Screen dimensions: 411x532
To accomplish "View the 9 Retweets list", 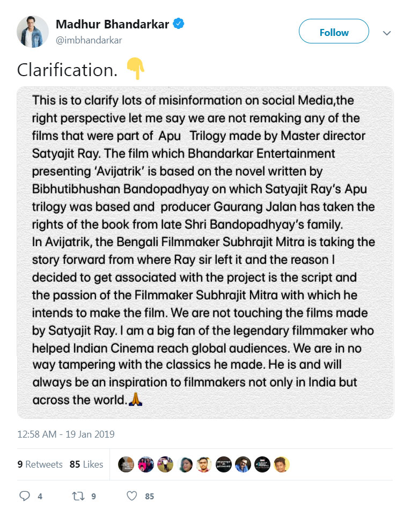I will point(40,464).
